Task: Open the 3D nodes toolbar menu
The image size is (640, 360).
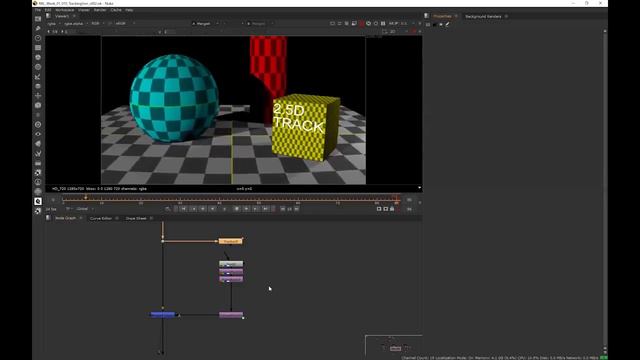Action: click(x=38, y=105)
